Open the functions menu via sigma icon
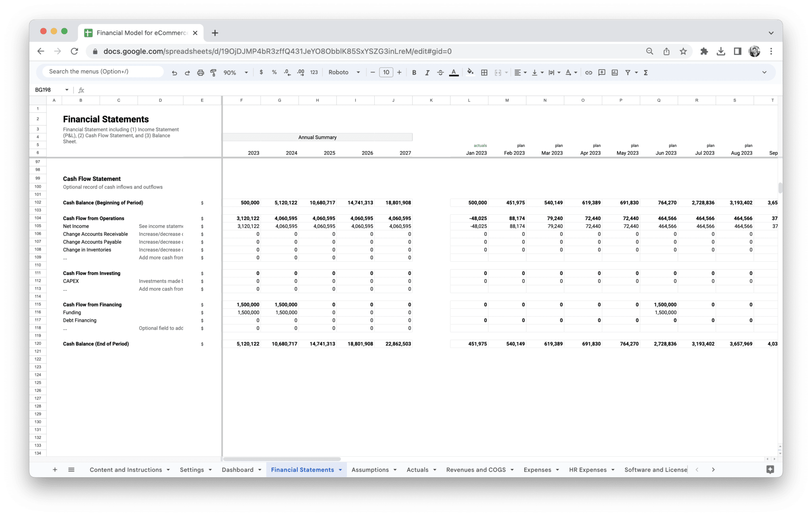 645,73
